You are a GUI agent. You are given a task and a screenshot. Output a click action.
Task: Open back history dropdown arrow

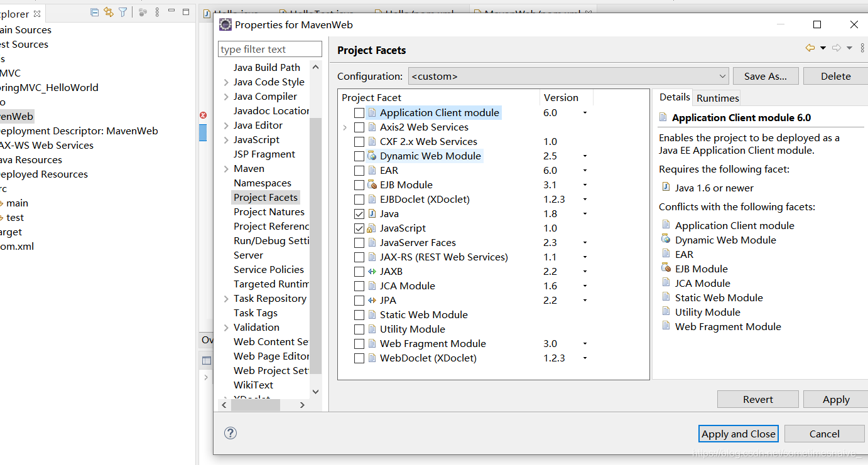(x=823, y=49)
